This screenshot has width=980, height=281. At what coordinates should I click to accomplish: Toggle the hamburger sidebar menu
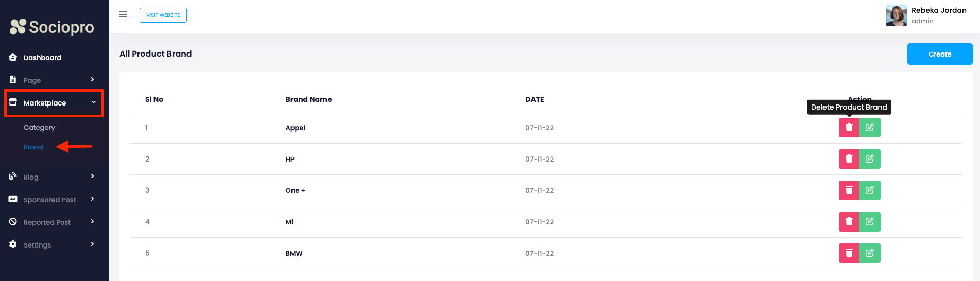pyautogui.click(x=124, y=15)
